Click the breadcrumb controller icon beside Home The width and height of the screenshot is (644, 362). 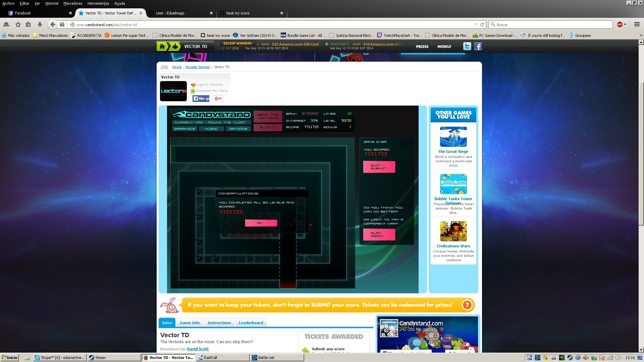point(164,67)
